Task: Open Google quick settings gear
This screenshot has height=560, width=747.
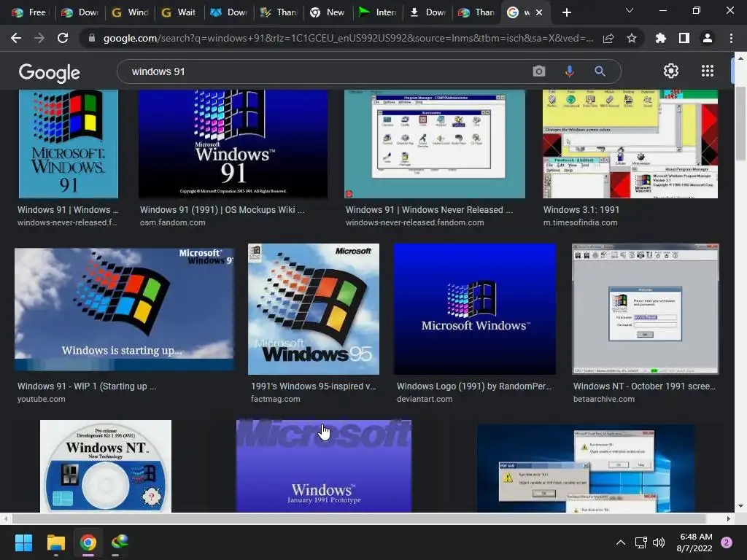Action: (x=671, y=71)
